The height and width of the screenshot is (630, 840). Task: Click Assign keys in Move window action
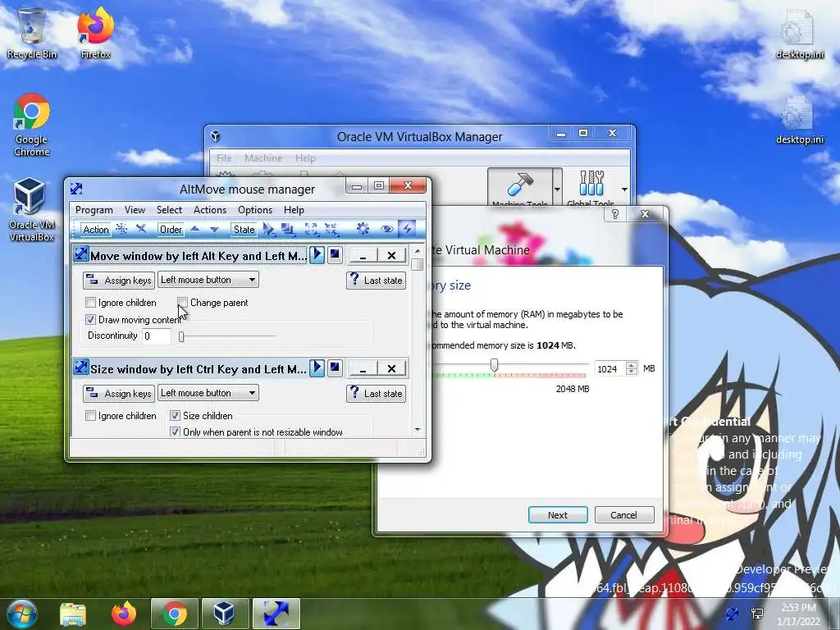[x=119, y=281]
